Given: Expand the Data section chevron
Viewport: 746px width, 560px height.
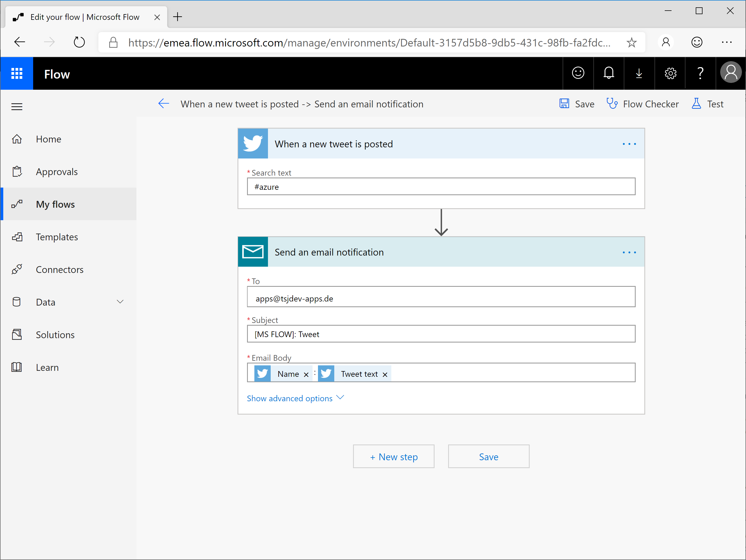Looking at the screenshot, I should [120, 301].
